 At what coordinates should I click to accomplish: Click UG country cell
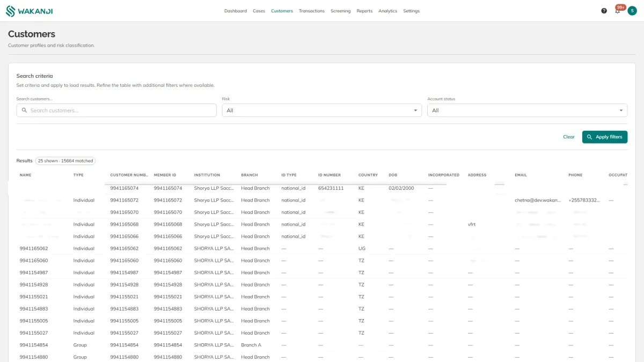(x=362, y=248)
